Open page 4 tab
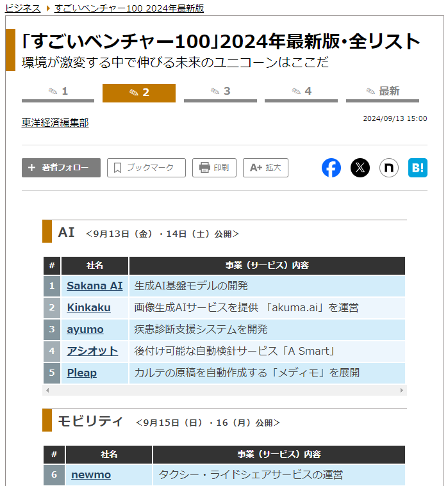448x486 pixels. point(301,92)
